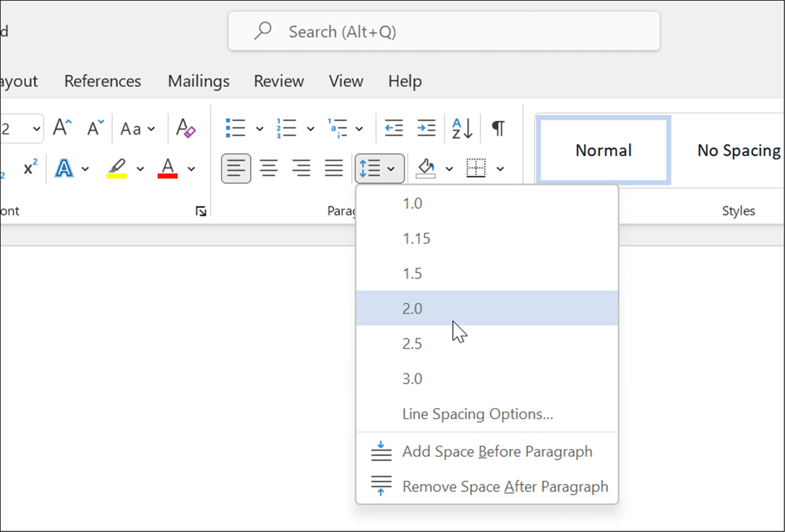Viewport: 785px width, 532px height.
Task: Increase paragraph indent
Action: [x=426, y=128]
